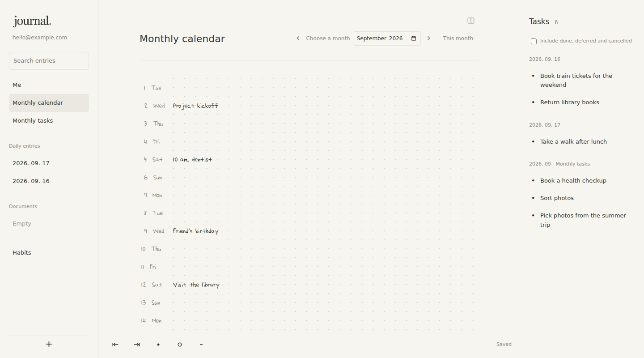Click the 2026. 09 · Monthly tasks heading
Image resolution: width=644 pixels, height=358 pixels.
[559, 164]
